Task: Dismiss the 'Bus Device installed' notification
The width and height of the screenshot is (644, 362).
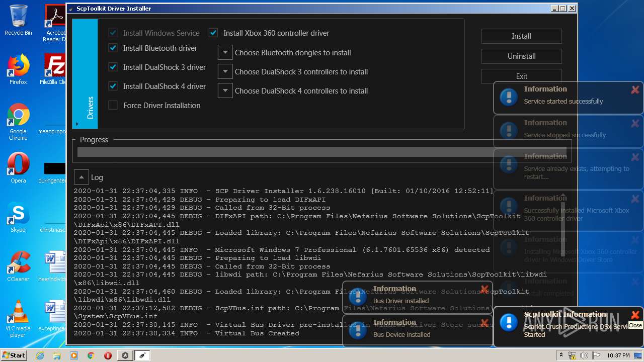Action: [484, 323]
